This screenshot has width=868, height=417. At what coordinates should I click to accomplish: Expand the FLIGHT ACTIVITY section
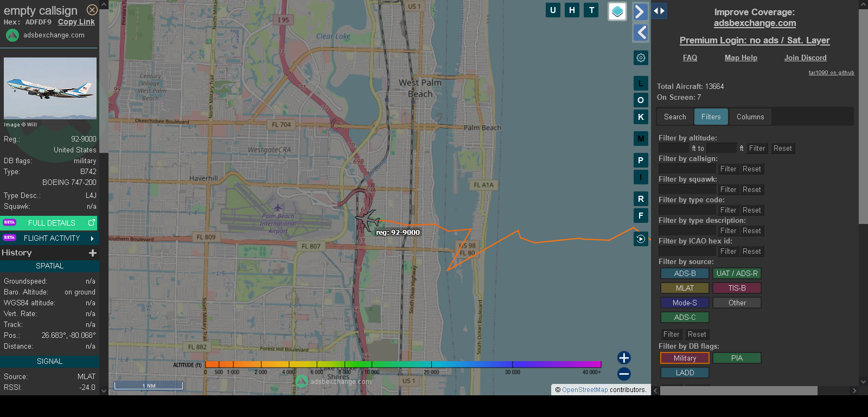point(49,238)
